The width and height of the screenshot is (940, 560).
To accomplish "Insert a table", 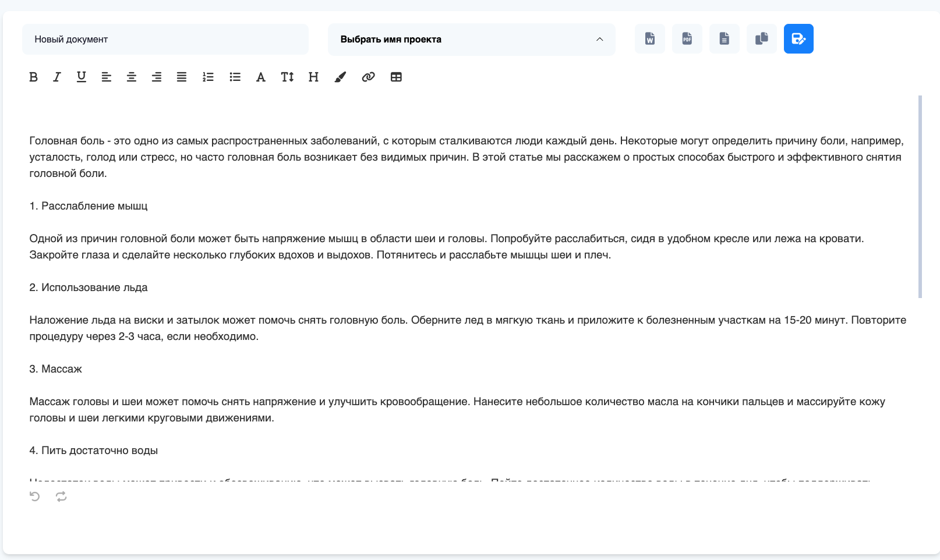I will coord(396,77).
